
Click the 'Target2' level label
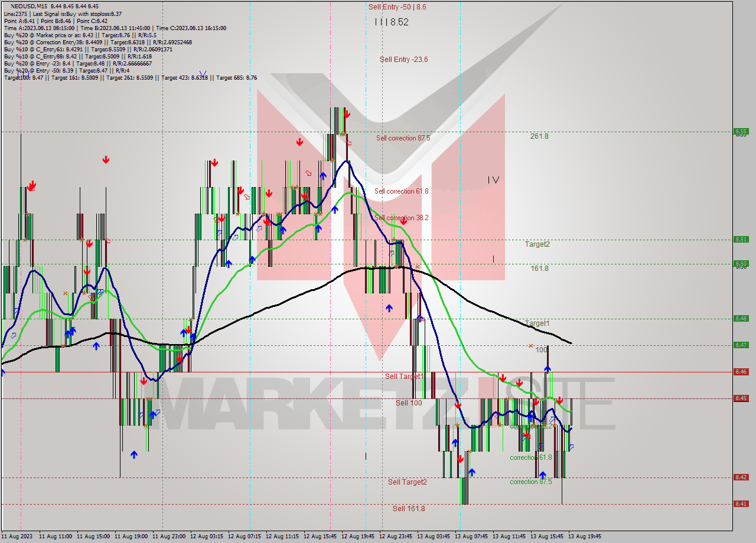coord(537,244)
